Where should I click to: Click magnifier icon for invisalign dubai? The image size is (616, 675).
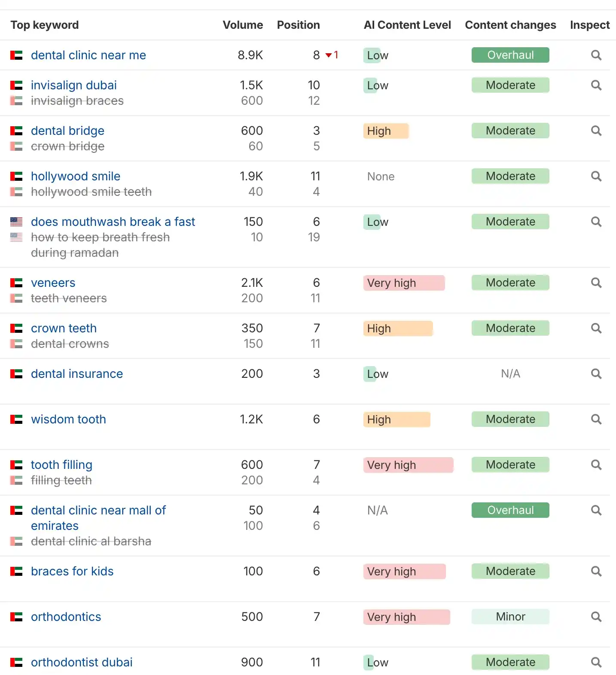[x=596, y=85]
